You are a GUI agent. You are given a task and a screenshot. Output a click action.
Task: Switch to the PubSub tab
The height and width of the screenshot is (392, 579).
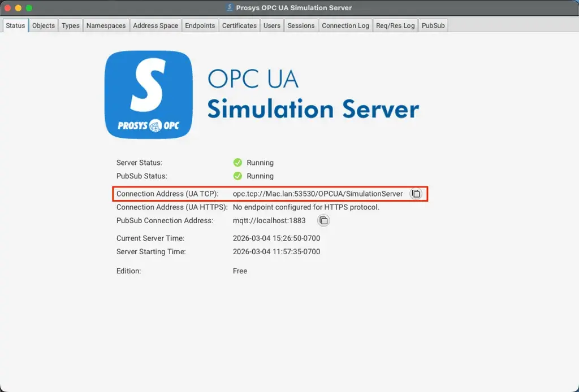point(433,25)
